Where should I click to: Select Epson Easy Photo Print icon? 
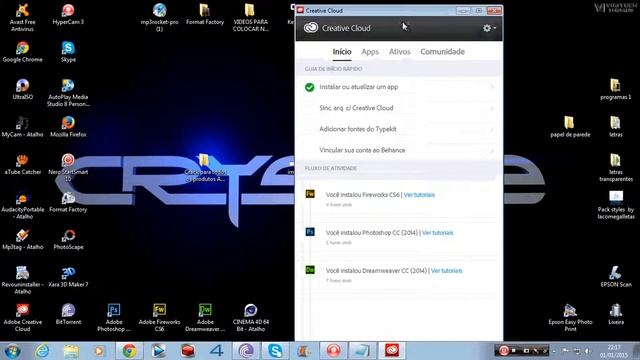(x=570, y=318)
